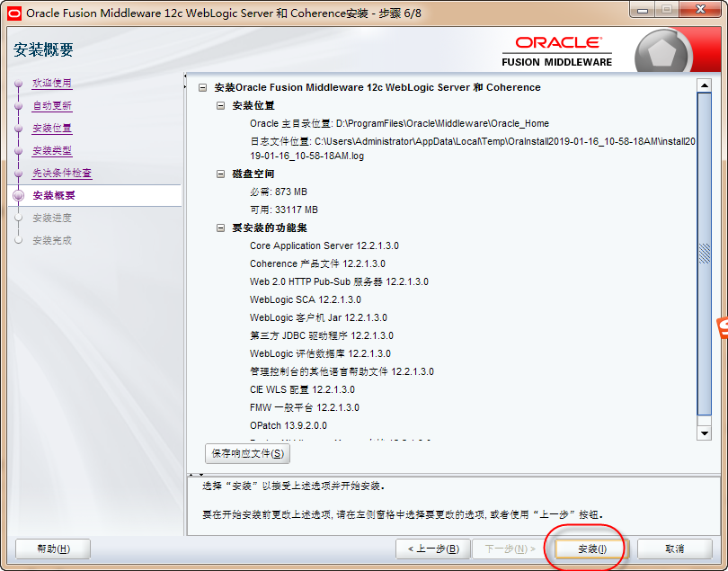Select the 日志文件位置 log path line

pos(473,148)
